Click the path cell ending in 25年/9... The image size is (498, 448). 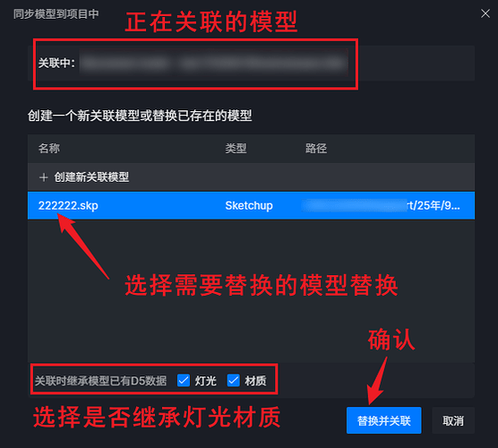(x=381, y=205)
